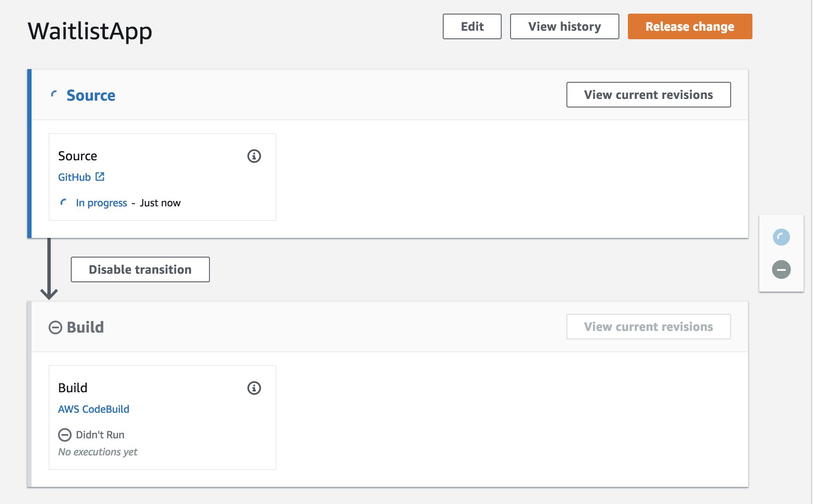The image size is (813, 504).
Task: Open the AWS CodeBuild project link
Action: [94, 408]
